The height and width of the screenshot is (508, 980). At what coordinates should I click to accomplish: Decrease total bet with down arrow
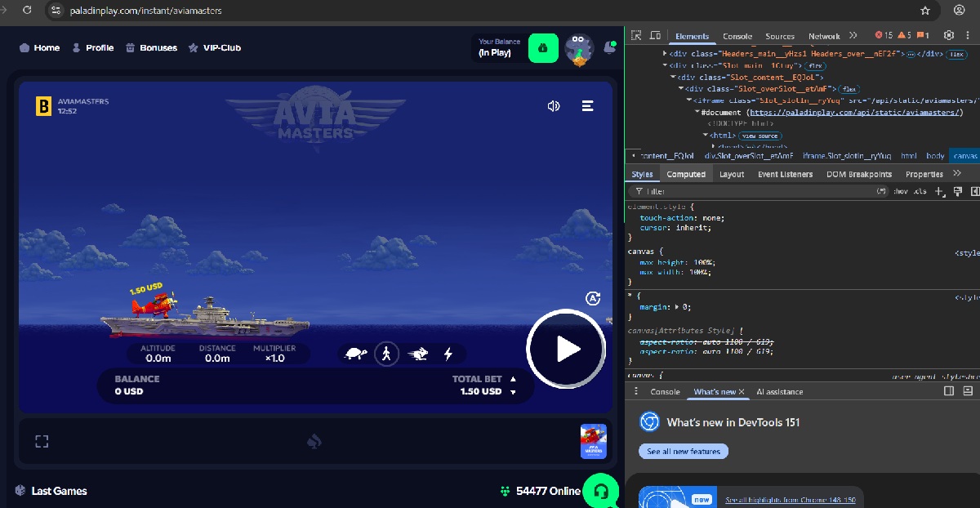(x=513, y=392)
